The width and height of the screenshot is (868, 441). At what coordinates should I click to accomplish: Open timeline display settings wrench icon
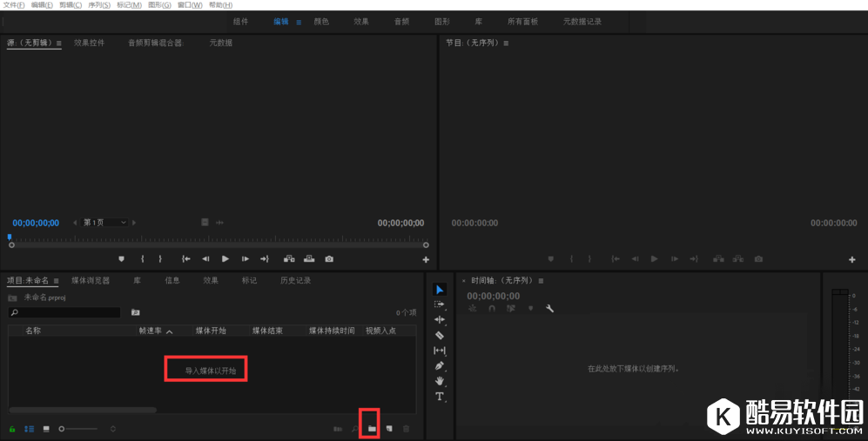click(x=549, y=308)
